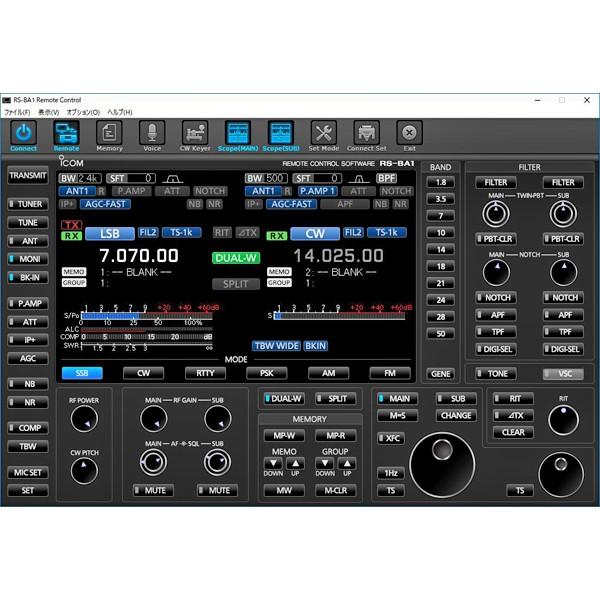Toggle the MAIN PBT-CLR button
Image resolution: width=600 pixels, height=600 pixels.
pos(496,239)
